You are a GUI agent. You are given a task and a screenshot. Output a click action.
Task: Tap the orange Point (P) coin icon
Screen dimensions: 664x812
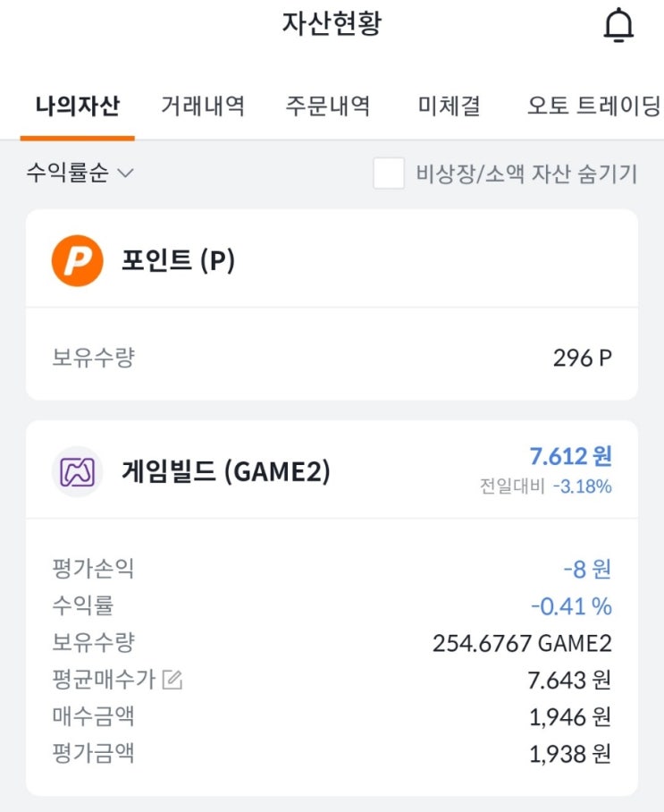(77, 260)
